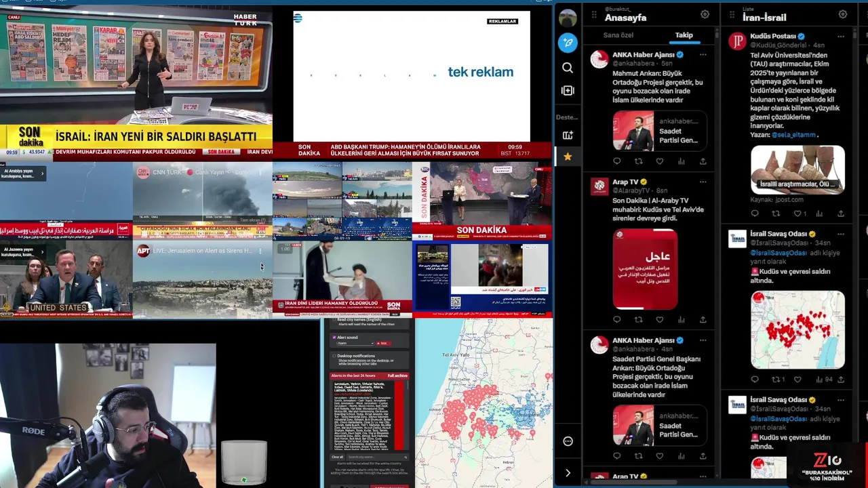The height and width of the screenshot is (488, 868).
Task: Open more menu on first ANKA Haber Ajansı post
Action: pyautogui.click(x=703, y=55)
